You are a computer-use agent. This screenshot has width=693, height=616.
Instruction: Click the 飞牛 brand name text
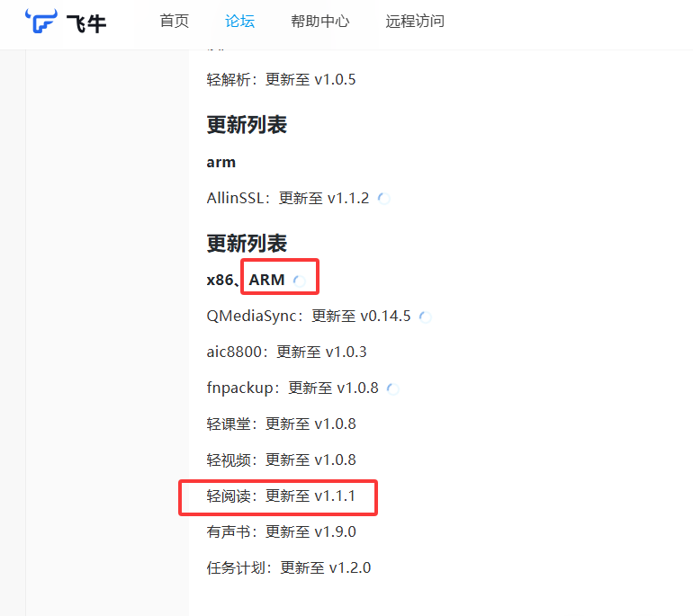86,23
